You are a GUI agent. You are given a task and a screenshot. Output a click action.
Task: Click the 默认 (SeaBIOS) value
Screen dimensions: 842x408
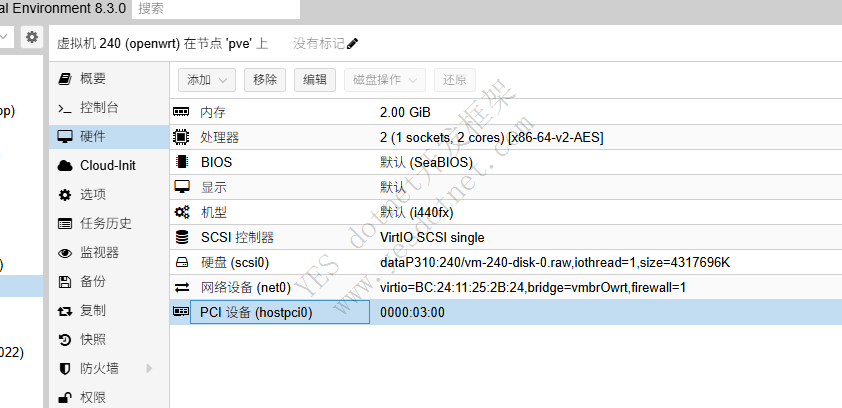[426, 162]
